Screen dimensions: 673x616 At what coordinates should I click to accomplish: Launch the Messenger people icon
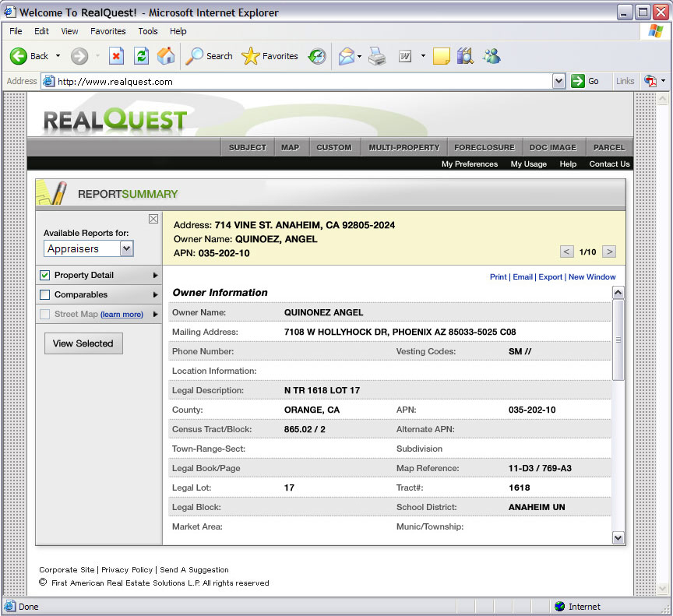492,56
